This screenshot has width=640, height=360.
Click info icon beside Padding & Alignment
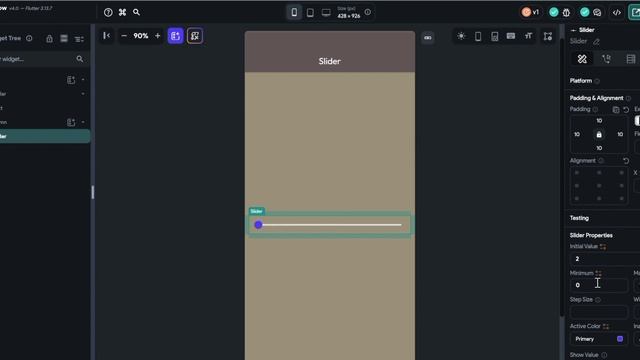[628, 98]
